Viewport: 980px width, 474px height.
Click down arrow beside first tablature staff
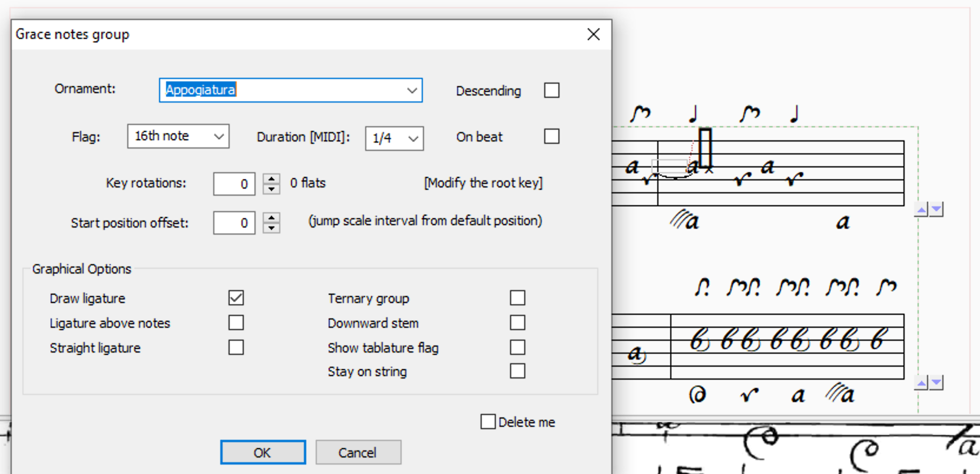[936, 209]
